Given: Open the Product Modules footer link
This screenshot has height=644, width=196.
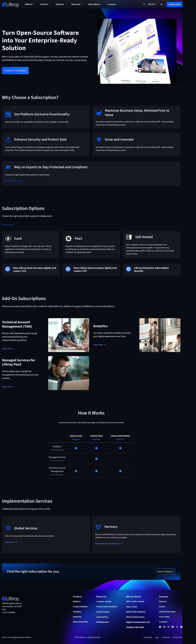Looking at the screenshot, I should point(80,606).
